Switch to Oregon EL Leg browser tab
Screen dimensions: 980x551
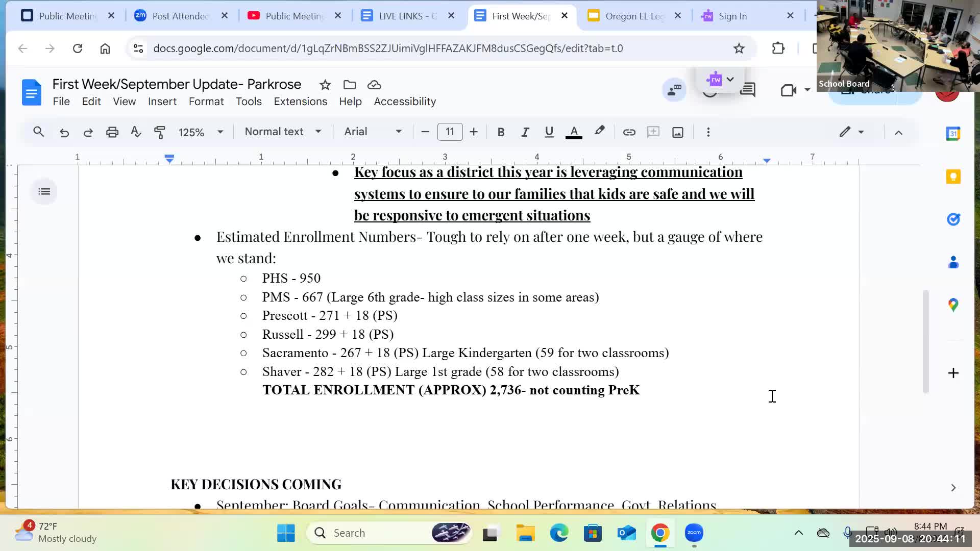coord(633,16)
